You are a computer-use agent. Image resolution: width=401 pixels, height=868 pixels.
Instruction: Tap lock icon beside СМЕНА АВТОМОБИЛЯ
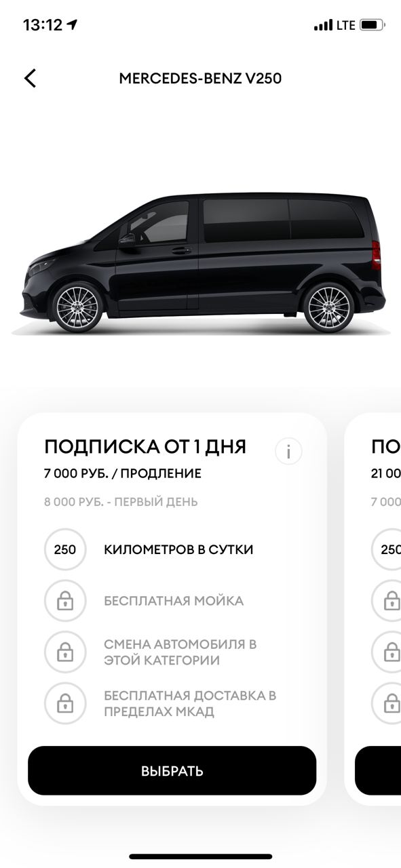[65, 652]
